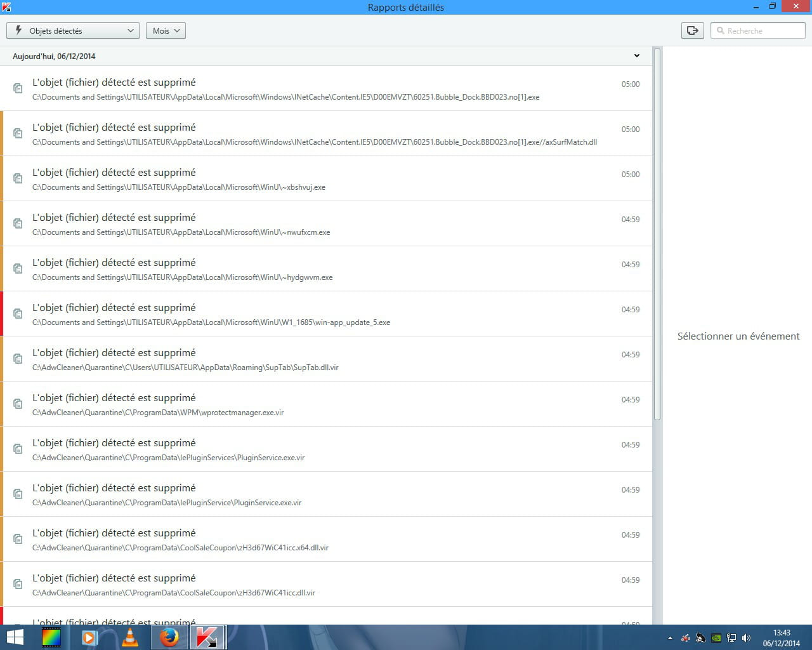This screenshot has width=812, height=650.
Task: Launch the media player with orange play icon
Action: click(x=89, y=637)
